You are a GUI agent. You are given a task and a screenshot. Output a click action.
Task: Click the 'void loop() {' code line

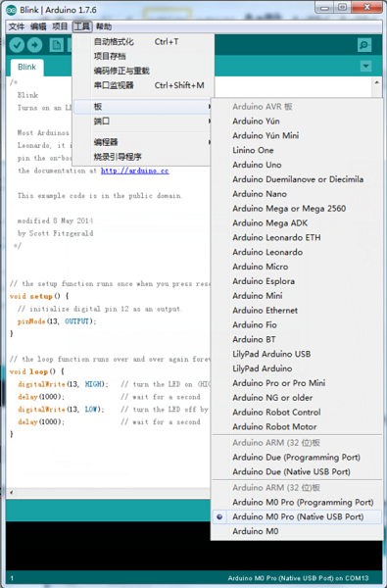[37, 371]
